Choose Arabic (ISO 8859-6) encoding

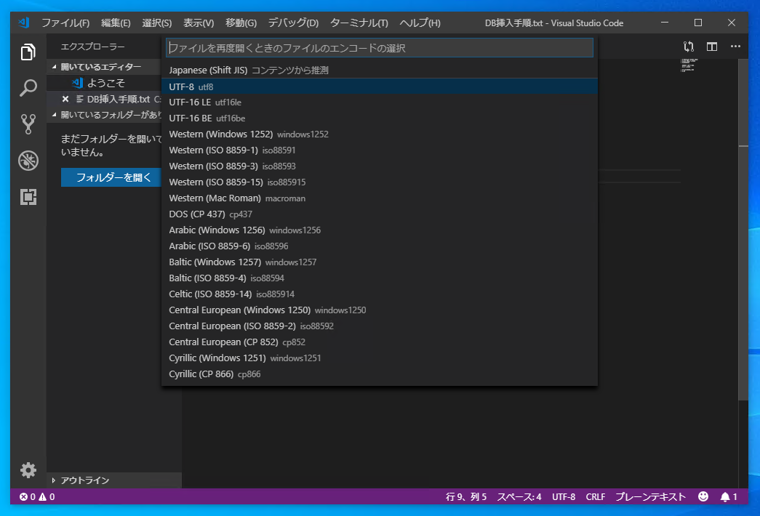click(x=380, y=246)
